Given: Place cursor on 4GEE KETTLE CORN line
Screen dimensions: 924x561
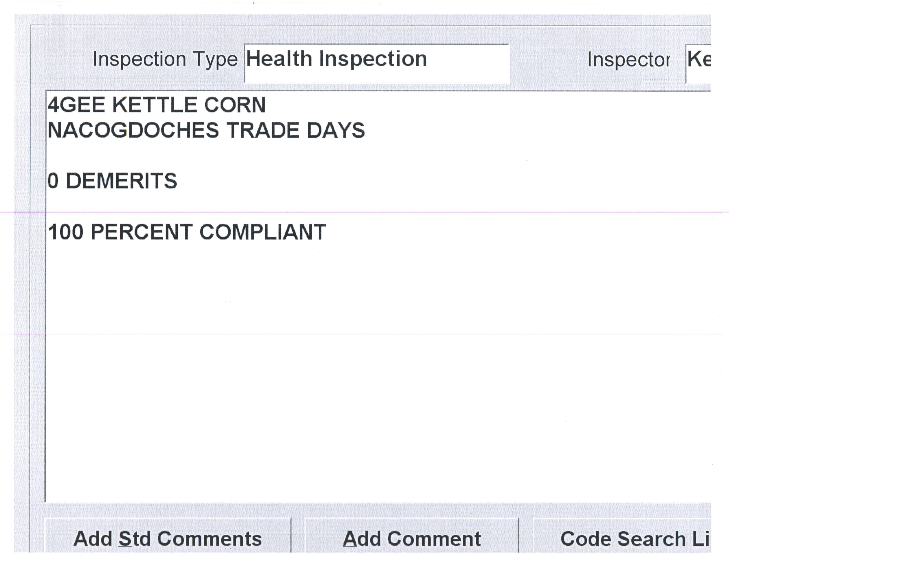Looking at the screenshot, I should tap(156, 105).
